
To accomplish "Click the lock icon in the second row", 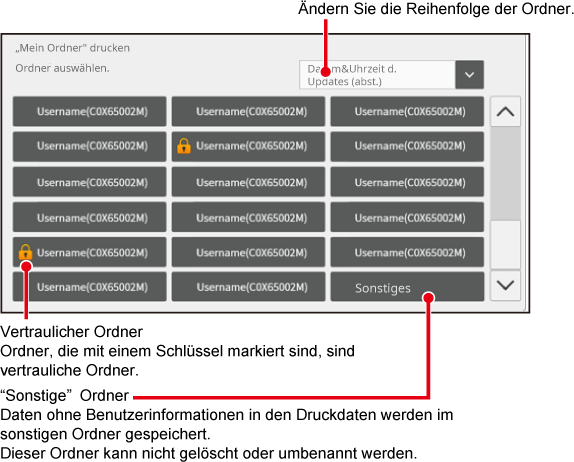I will coord(184,146).
